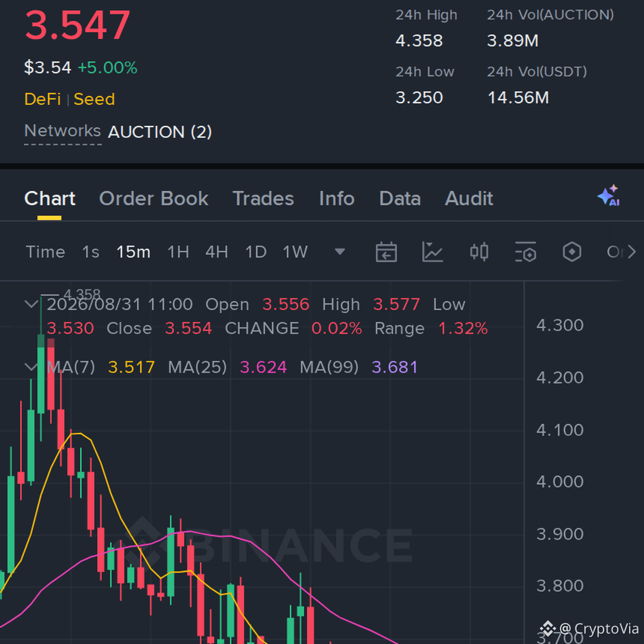Select the Time interval option
Viewport: 644px width, 644px height.
[45, 252]
